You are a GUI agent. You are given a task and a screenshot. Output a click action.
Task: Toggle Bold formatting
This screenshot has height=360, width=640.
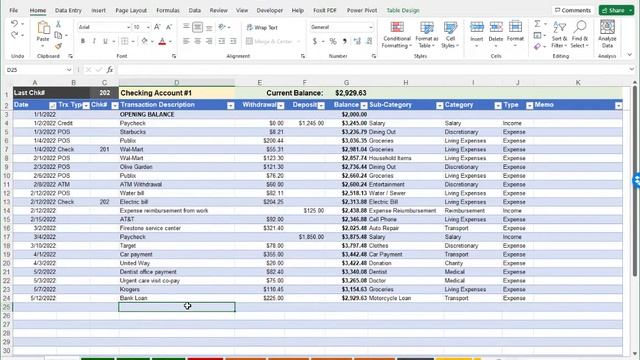83,41
